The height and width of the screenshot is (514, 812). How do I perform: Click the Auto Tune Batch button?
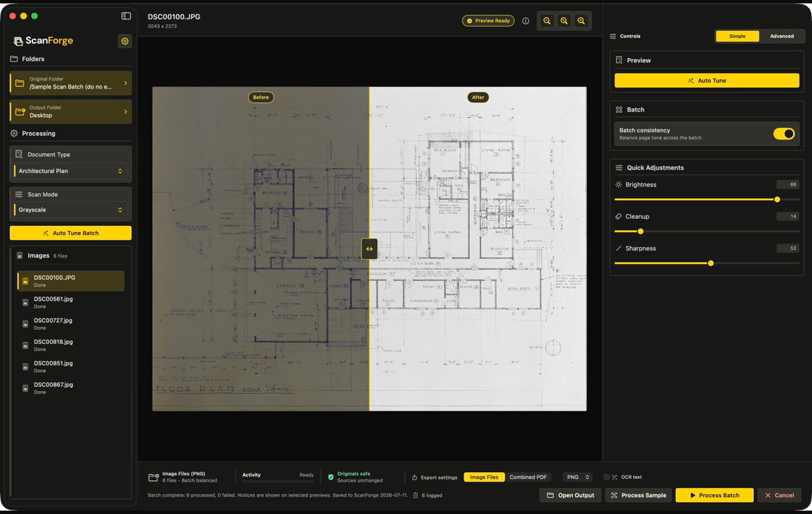tap(70, 233)
